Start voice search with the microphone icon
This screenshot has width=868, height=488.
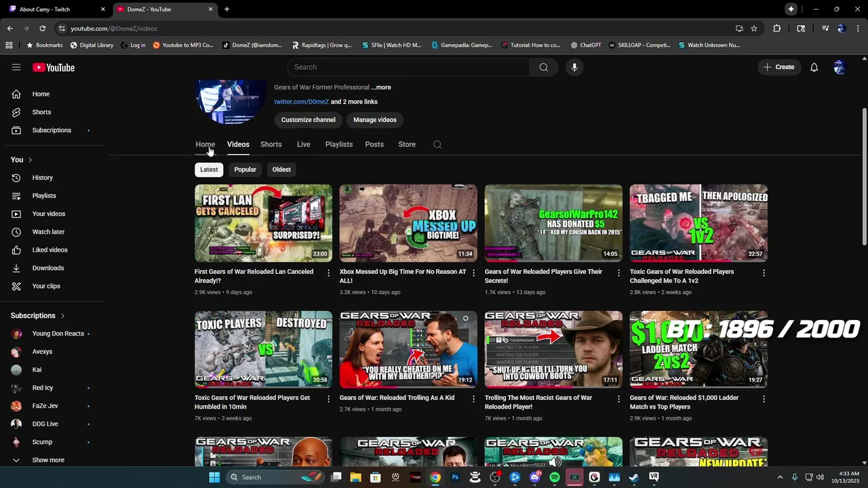pyautogui.click(x=574, y=67)
